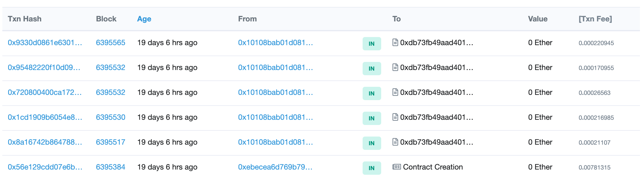This screenshot has height=184, width=644.
Task: Click contract icon in 0x720800400ca172 transaction row
Action: pyautogui.click(x=395, y=92)
